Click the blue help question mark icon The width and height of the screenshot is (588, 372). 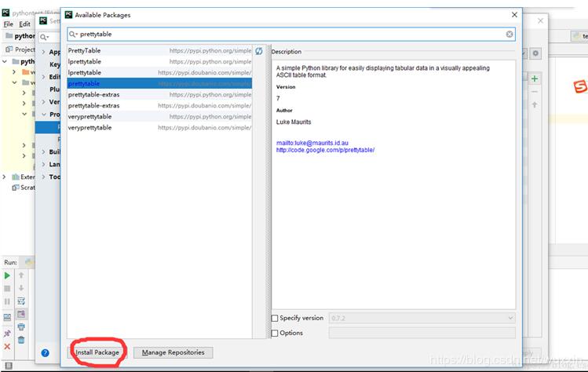point(45,353)
